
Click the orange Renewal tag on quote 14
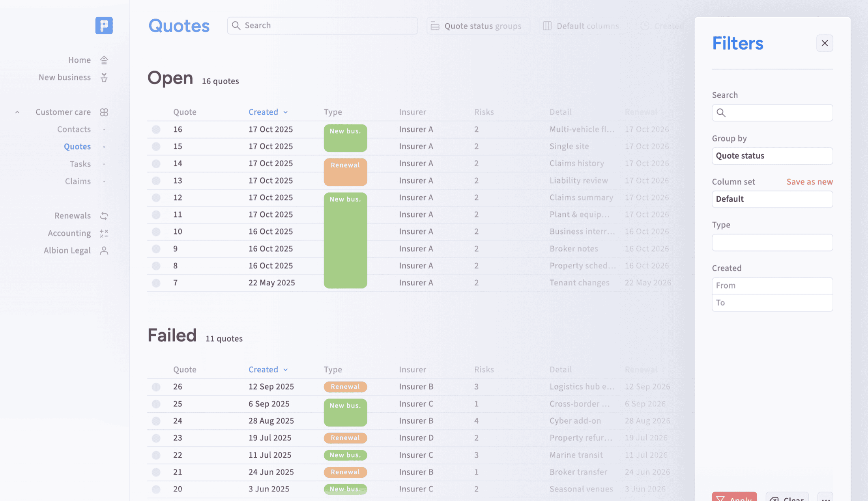click(345, 172)
